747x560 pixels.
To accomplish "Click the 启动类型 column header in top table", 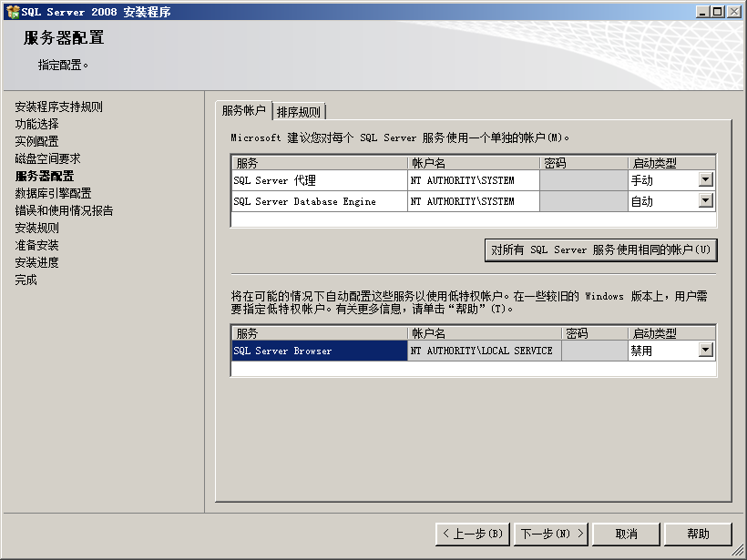I will 670,163.
